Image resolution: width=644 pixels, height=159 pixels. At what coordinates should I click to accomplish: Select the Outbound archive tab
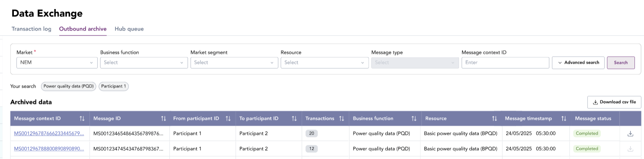tap(83, 29)
